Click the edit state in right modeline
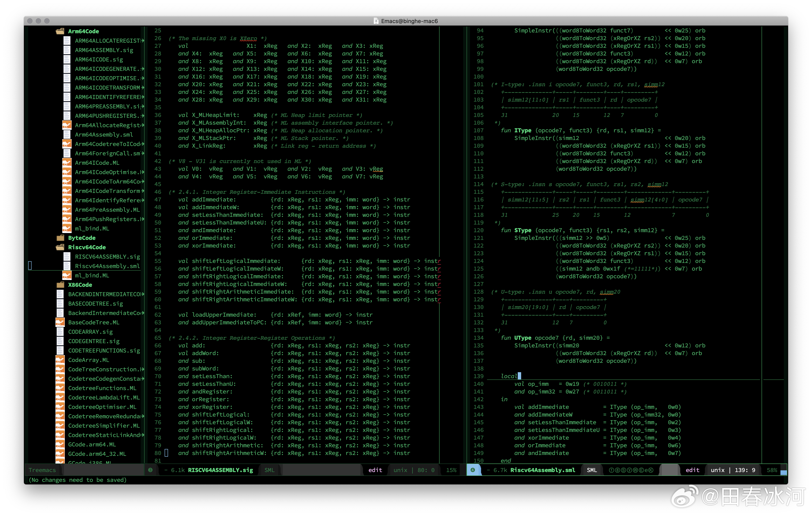This screenshot has width=812, height=516. click(692, 470)
